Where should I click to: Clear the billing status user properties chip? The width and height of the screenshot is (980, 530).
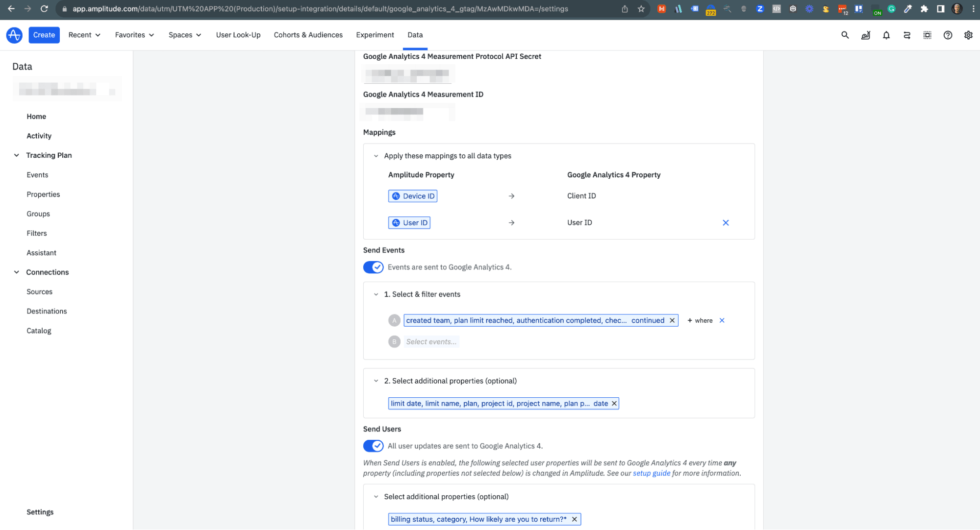pos(574,519)
